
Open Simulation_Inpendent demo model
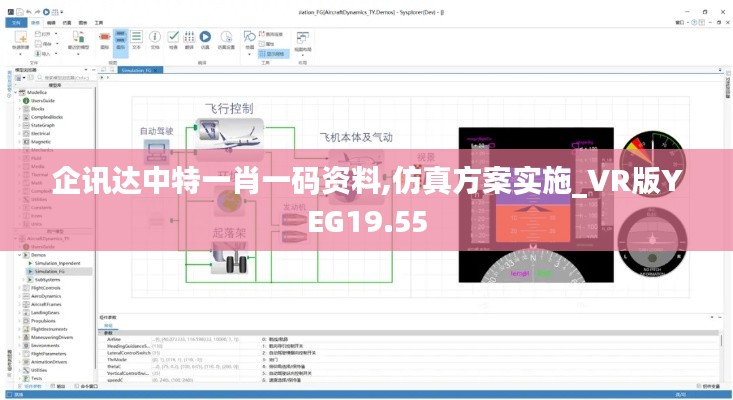pyautogui.click(x=57, y=264)
